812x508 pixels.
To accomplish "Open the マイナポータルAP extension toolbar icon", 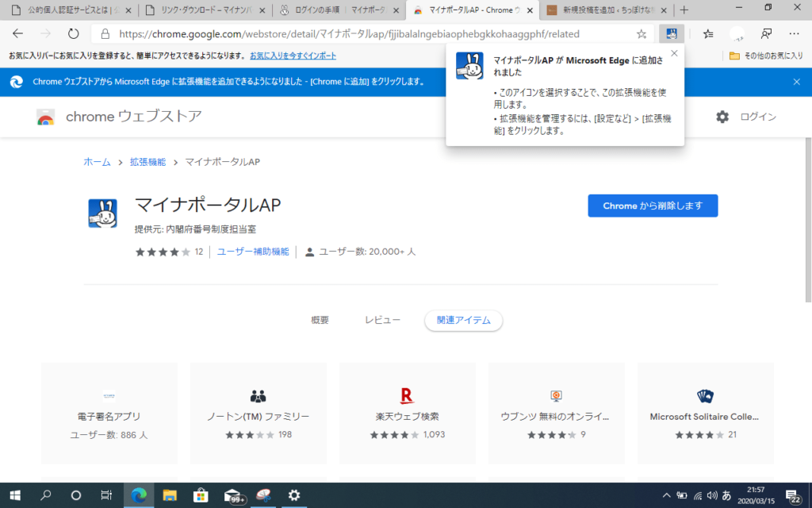I will point(672,33).
